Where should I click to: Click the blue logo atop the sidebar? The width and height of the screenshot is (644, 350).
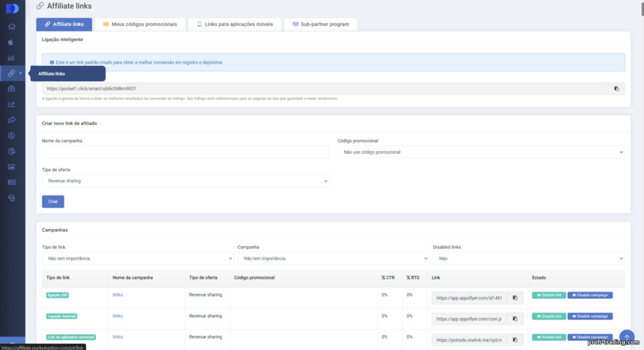tap(12, 9)
